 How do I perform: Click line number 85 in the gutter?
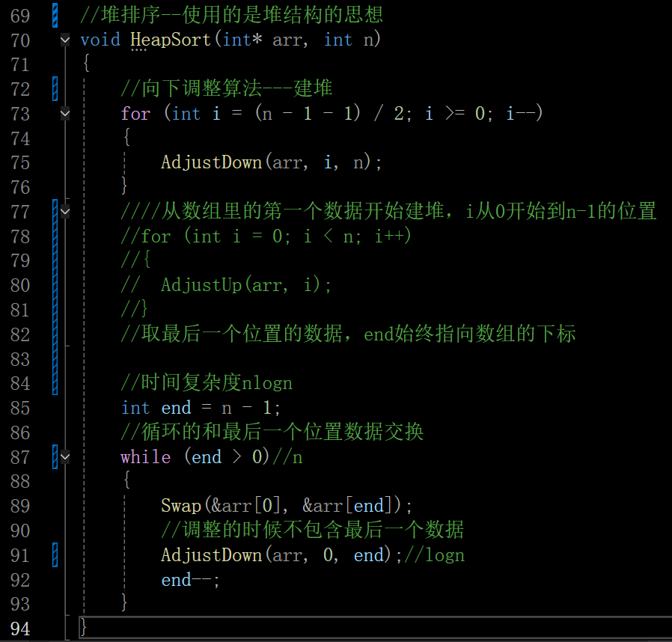(20, 408)
